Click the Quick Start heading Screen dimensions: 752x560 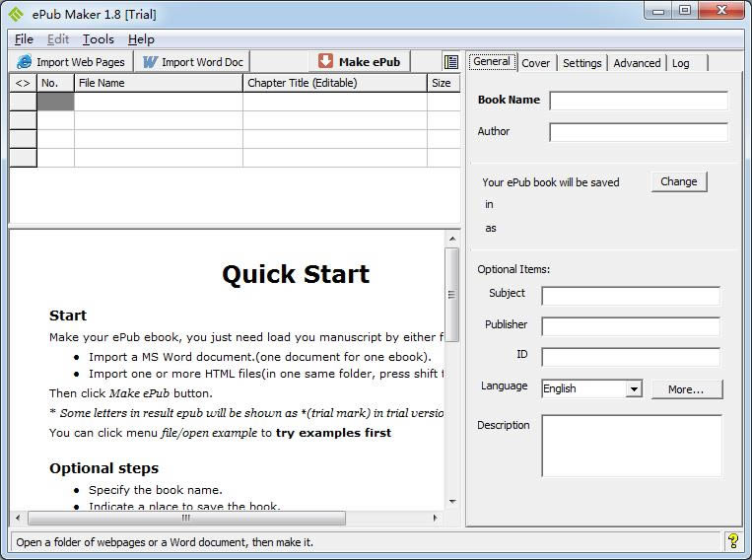296,274
